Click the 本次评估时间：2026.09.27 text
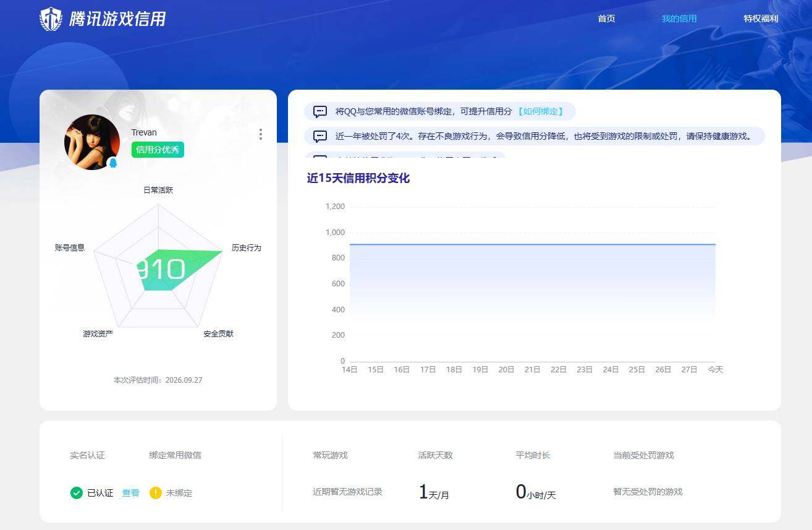812x530 pixels. click(x=158, y=380)
